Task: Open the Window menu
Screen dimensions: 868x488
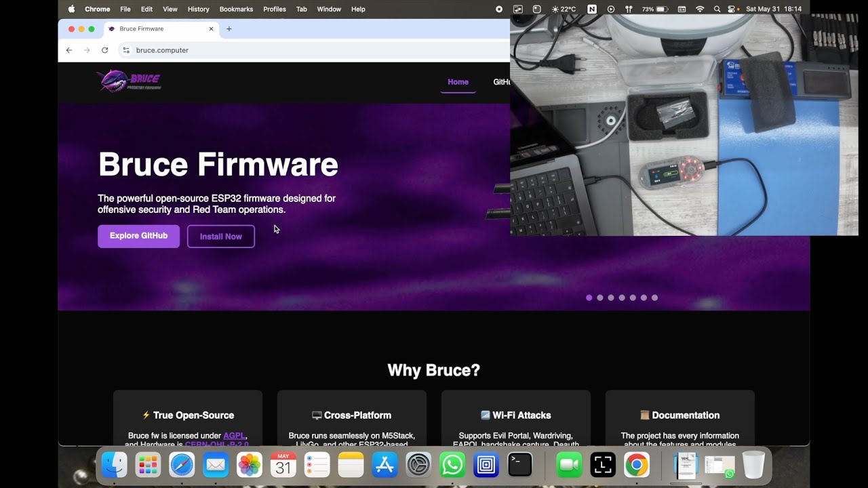Action: 329,9
